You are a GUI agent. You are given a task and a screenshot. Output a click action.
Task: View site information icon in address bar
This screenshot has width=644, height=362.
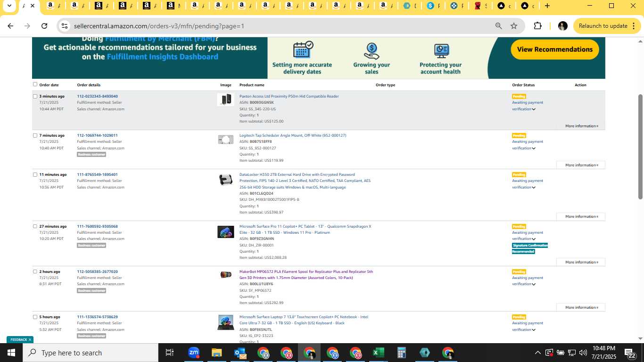coord(65,26)
